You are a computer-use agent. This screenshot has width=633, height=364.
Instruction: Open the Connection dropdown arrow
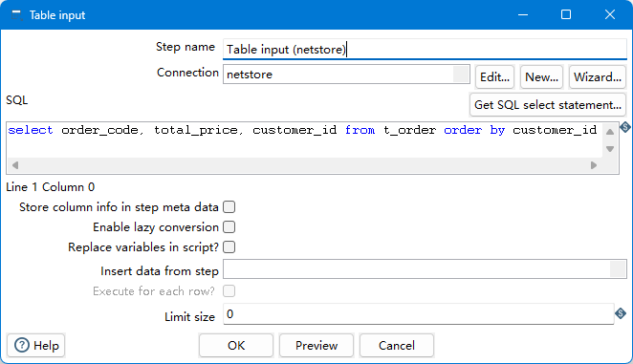pyautogui.click(x=461, y=75)
